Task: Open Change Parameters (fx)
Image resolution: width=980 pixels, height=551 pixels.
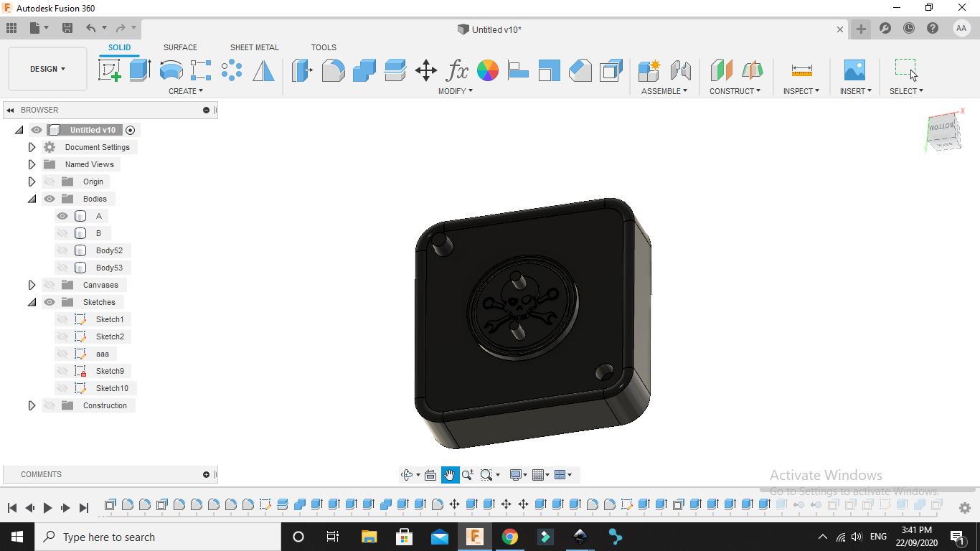Action: 457,70
